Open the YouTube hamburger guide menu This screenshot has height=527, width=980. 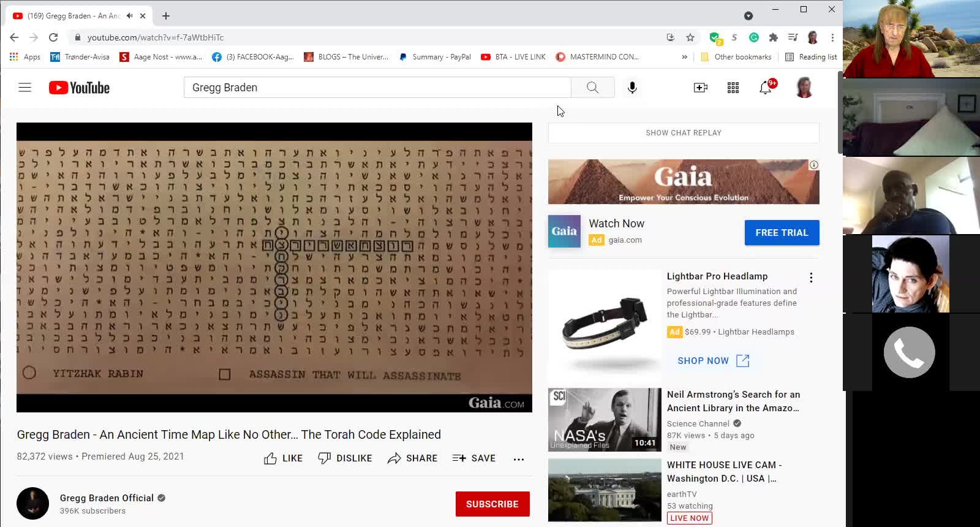tap(24, 88)
